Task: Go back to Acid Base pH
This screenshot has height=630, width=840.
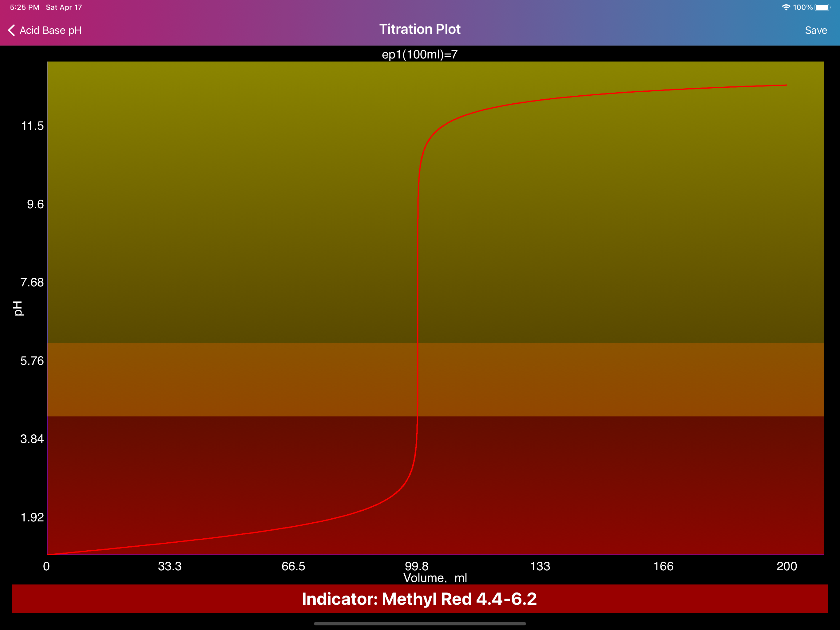Action: click(x=50, y=30)
